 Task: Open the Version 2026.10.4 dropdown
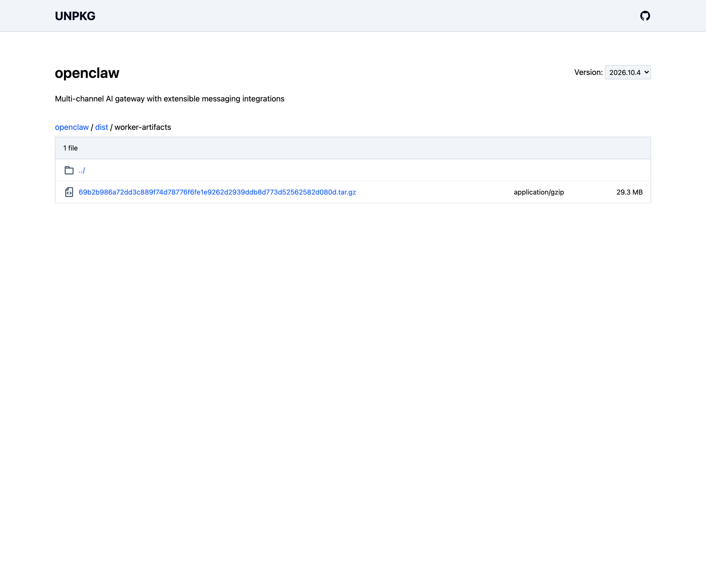click(628, 72)
